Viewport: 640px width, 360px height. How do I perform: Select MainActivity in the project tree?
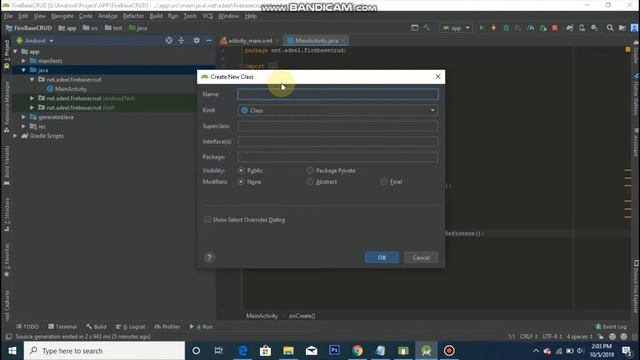[x=70, y=89]
